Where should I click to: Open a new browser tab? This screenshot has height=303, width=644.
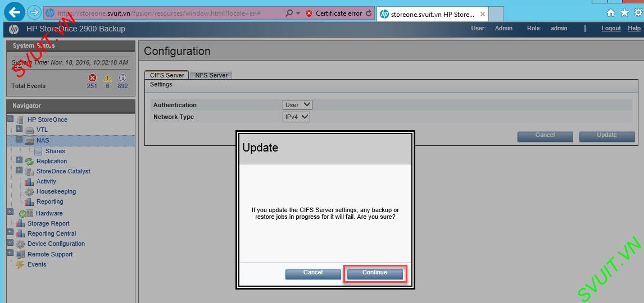(x=496, y=14)
